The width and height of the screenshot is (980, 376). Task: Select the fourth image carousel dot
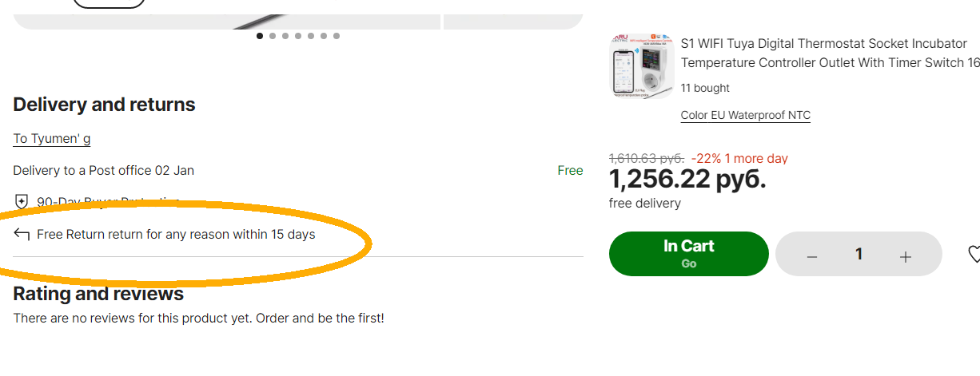pyautogui.click(x=298, y=36)
